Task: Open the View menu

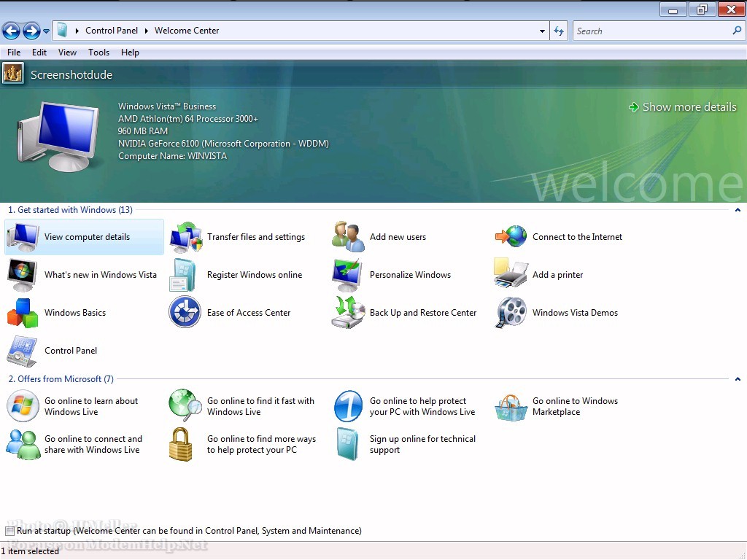Action: pos(67,52)
